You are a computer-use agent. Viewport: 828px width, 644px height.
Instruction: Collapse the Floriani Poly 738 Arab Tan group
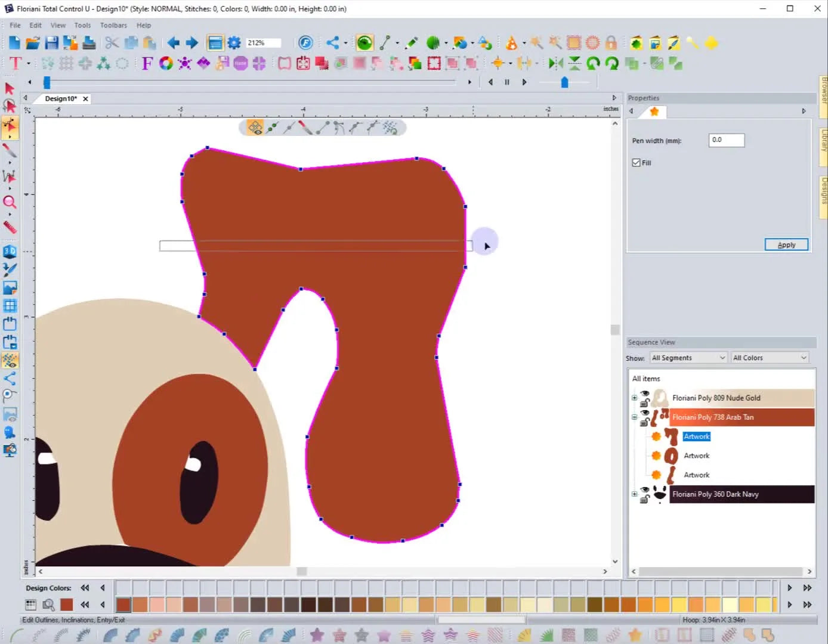tap(634, 417)
